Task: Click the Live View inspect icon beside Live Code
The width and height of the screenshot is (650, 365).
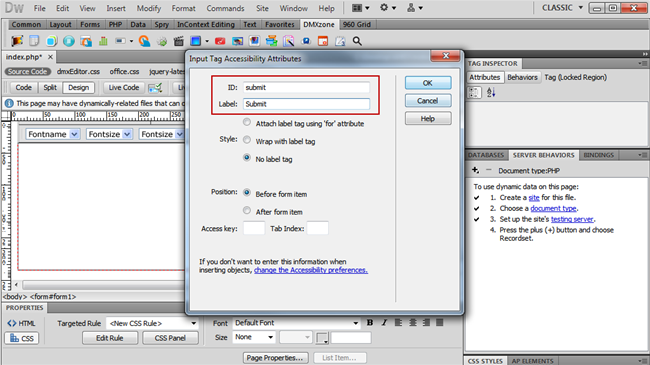Action: tap(155, 88)
